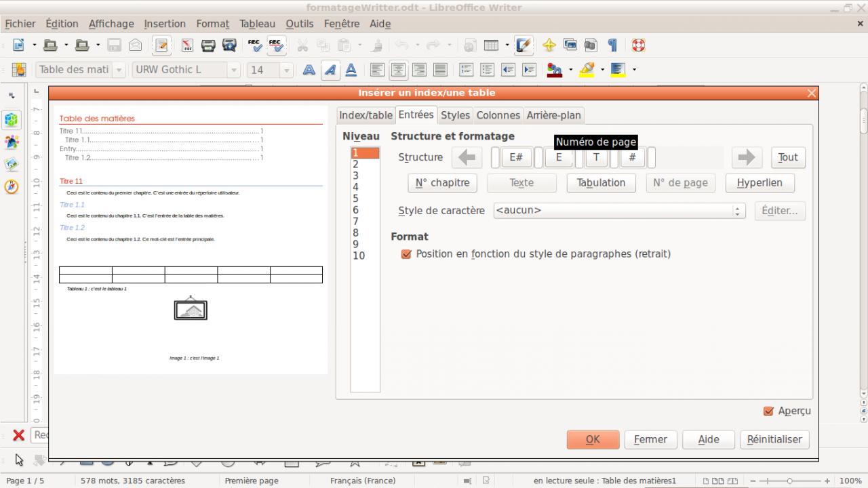Open LibreOffice Help lifebuoy icon
The image size is (868, 488).
[638, 45]
